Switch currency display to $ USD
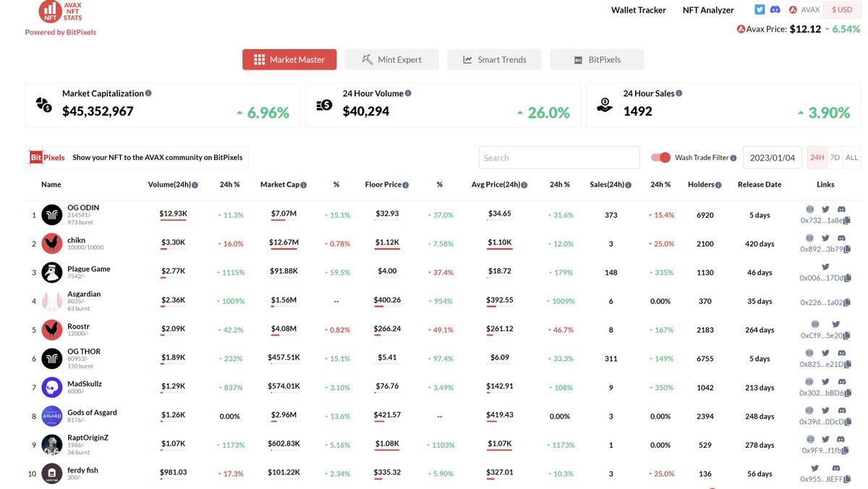 (842, 9)
